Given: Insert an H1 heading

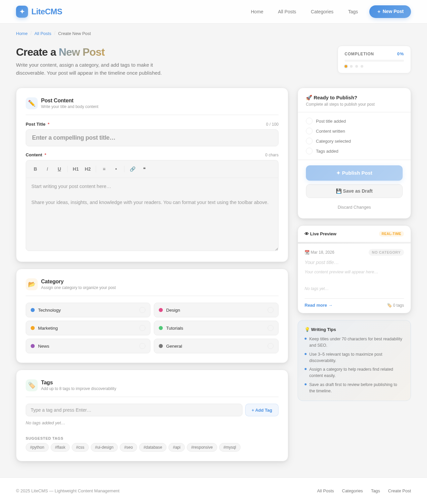Looking at the screenshot, I should click(x=76, y=169).
